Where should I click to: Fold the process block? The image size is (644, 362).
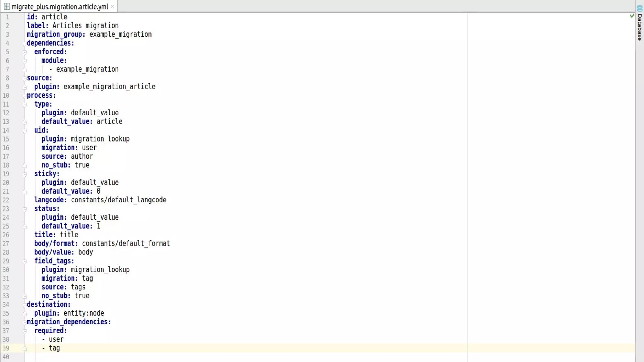25,96
